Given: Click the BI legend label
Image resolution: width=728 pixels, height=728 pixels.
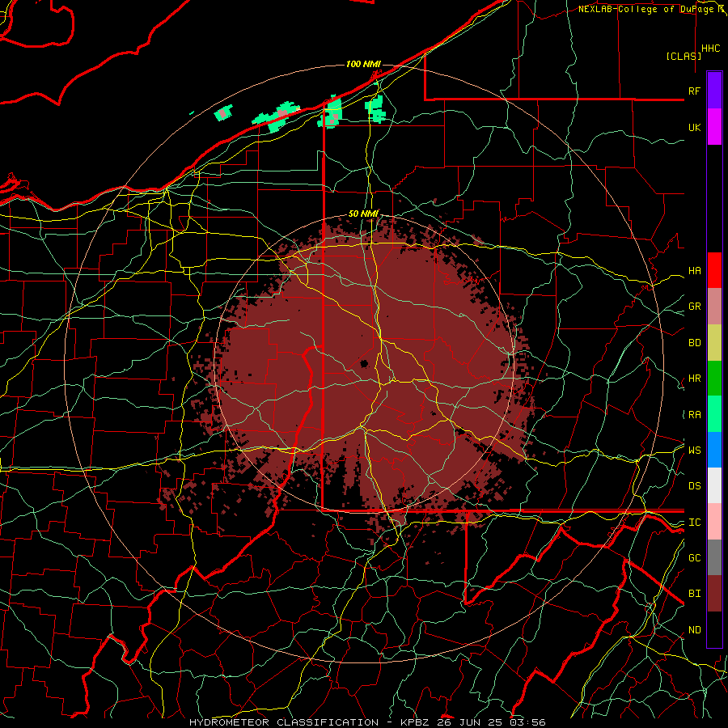Looking at the screenshot, I should coord(695,594).
